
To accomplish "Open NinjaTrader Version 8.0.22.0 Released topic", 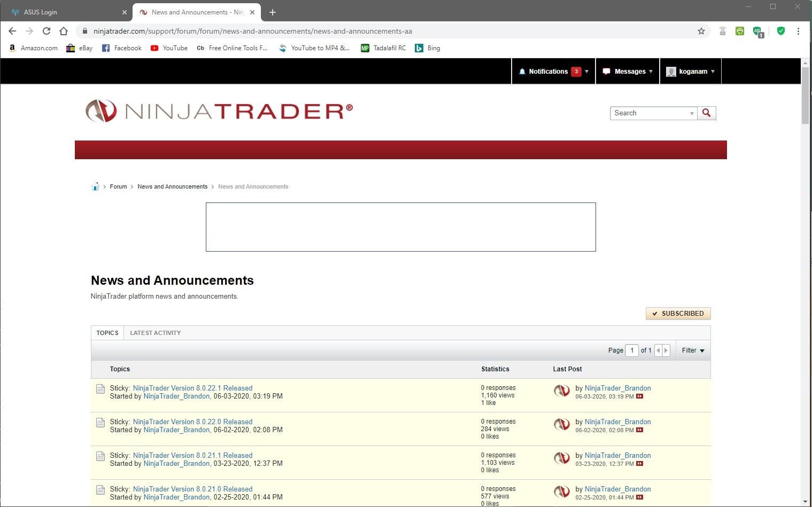I will tap(192, 422).
